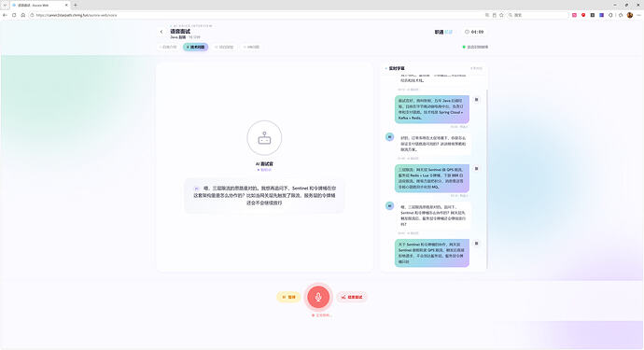Image resolution: width=644 pixels, height=350 pixels.
Task: Click the browser search box
Action: click(538, 15)
